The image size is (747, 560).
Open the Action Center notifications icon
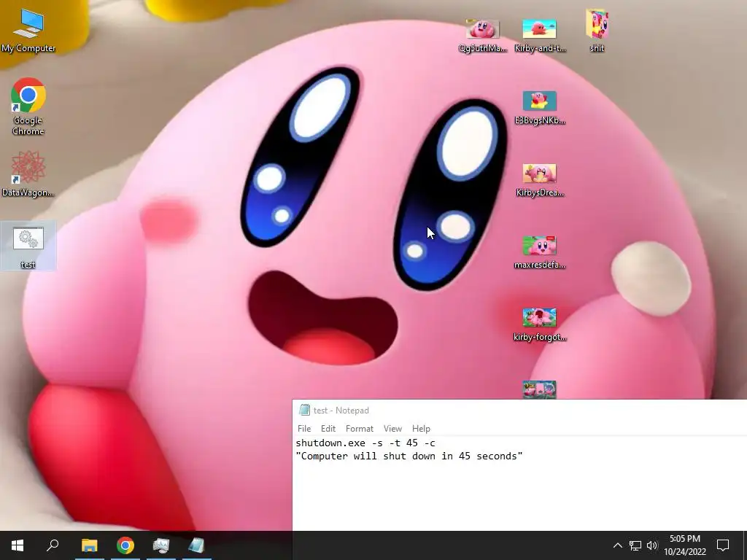[x=723, y=545]
